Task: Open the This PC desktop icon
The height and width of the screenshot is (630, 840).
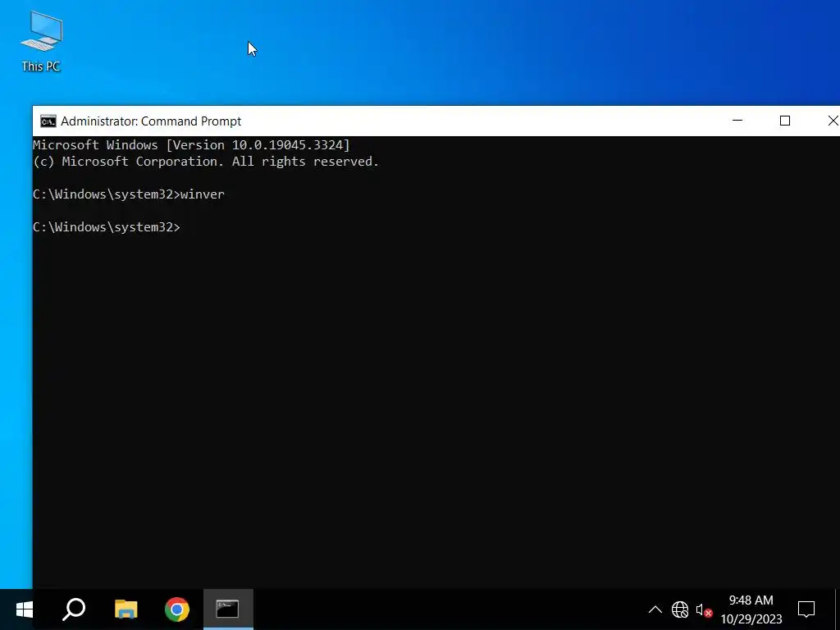Action: click(x=41, y=42)
